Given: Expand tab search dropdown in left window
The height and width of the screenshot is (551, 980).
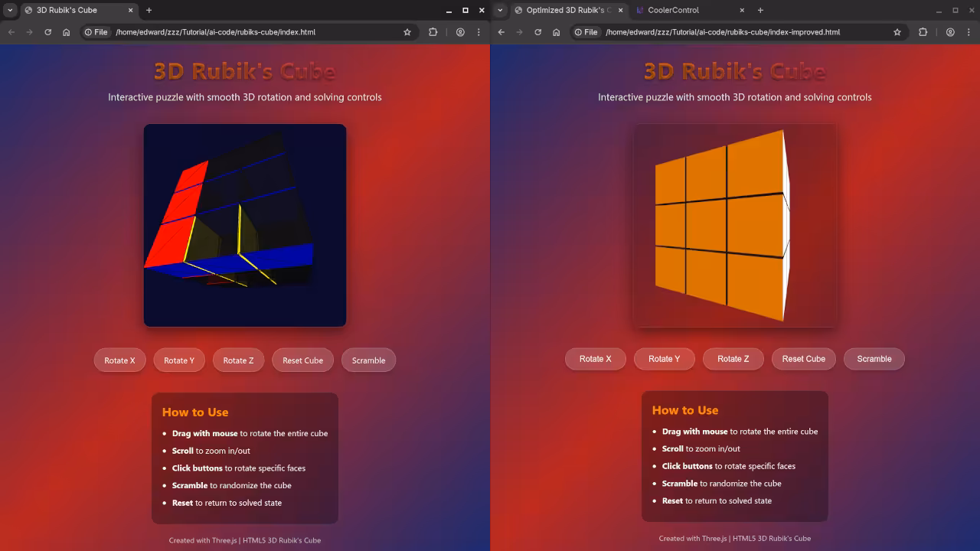Looking at the screenshot, I should [x=10, y=10].
